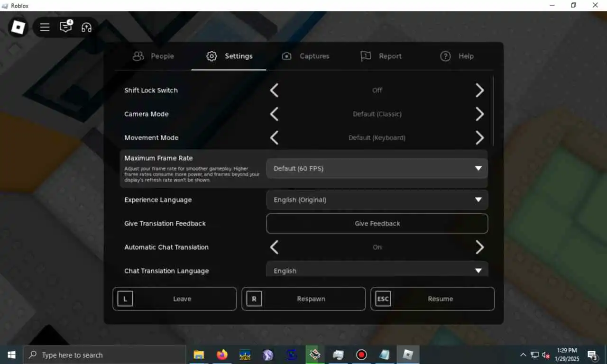
Task: Click the taskbar clock showing 1:29 PM
Action: click(x=566, y=355)
